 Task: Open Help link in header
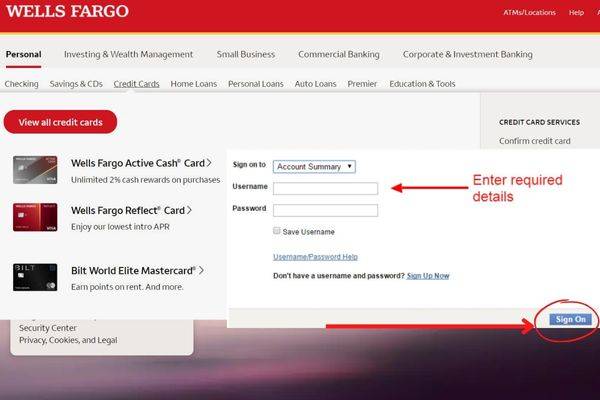pyautogui.click(x=576, y=13)
